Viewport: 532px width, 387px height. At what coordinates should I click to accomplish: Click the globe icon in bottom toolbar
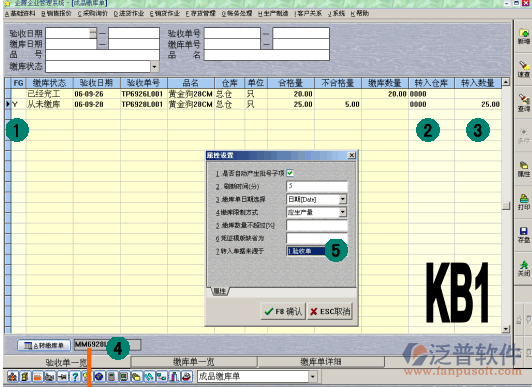pos(99,376)
